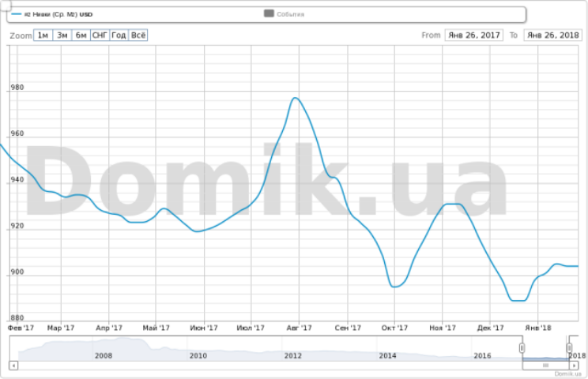Screen dimensions: 588x379
Task: Click navigator left scroll arrow
Action: point(13,365)
